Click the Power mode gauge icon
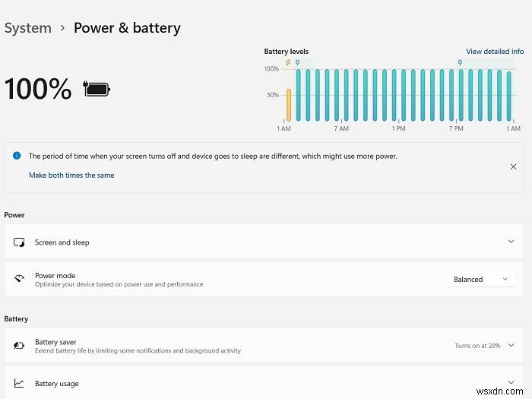Image resolution: width=532 pixels, height=399 pixels. coord(19,279)
